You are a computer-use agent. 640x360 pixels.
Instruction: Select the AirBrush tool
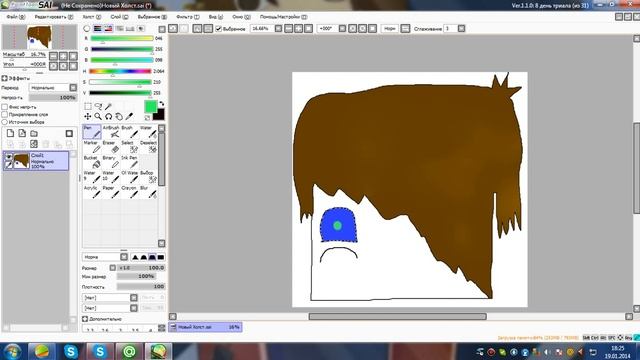[x=111, y=132]
